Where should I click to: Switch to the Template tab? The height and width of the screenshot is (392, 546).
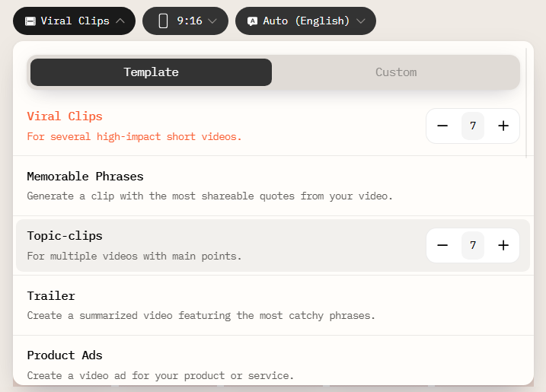pos(151,72)
